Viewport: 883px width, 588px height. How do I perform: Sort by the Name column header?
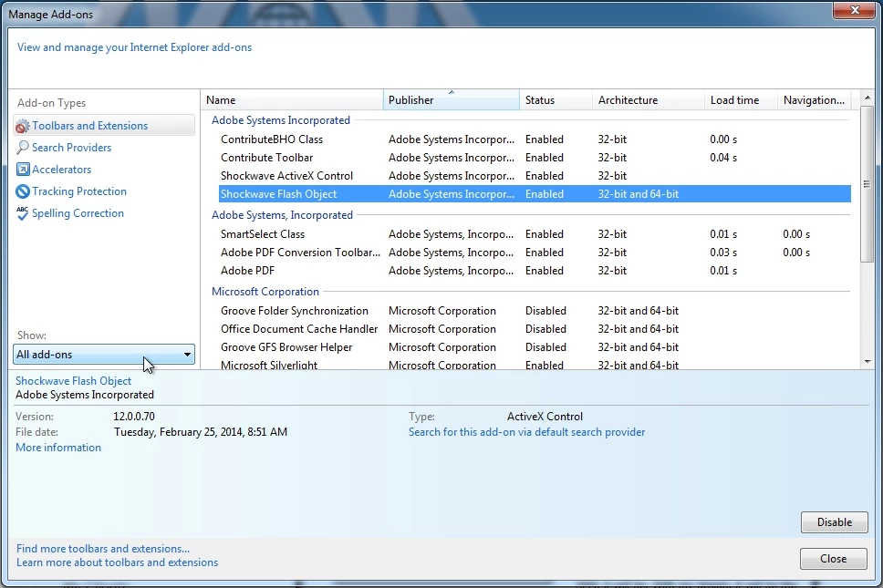(x=292, y=100)
